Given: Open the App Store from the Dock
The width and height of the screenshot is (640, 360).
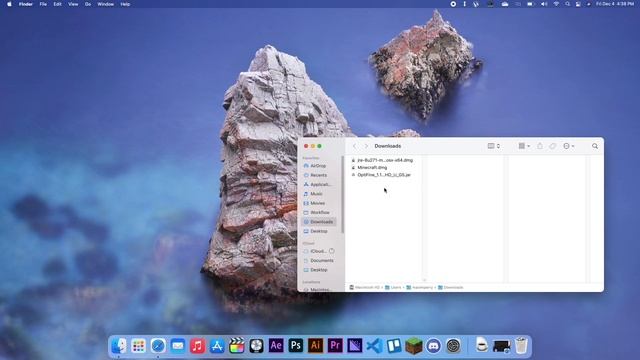Looking at the screenshot, I should pyautogui.click(x=217, y=346).
